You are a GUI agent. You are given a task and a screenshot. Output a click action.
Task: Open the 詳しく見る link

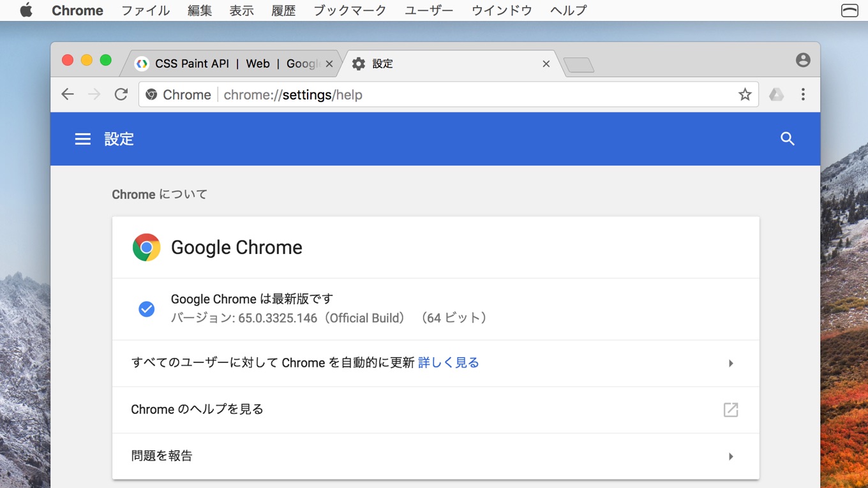point(448,362)
